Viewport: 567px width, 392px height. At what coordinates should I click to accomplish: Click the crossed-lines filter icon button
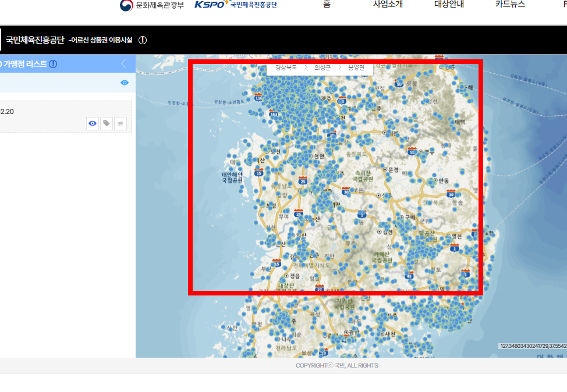(x=121, y=123)
